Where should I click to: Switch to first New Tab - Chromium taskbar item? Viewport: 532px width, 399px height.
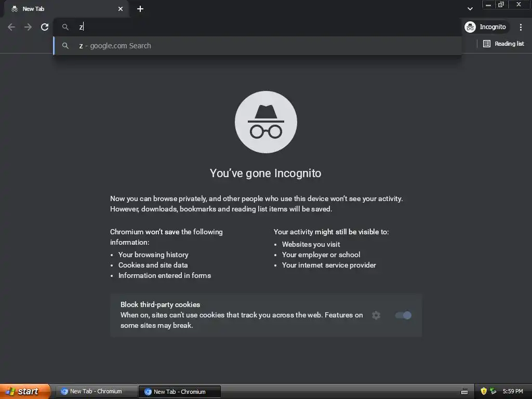[96, 392]
